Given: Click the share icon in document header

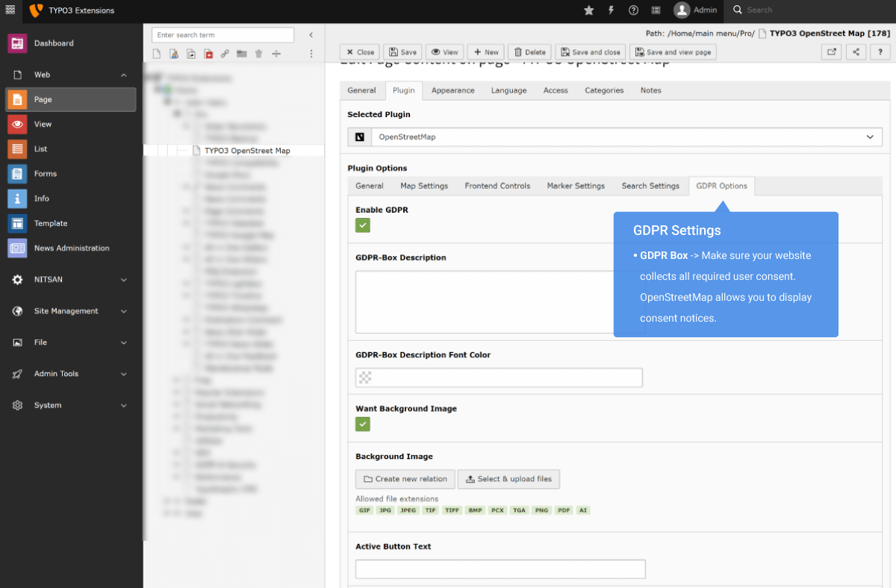Looking at the screenshot, I should click(856, 52).
